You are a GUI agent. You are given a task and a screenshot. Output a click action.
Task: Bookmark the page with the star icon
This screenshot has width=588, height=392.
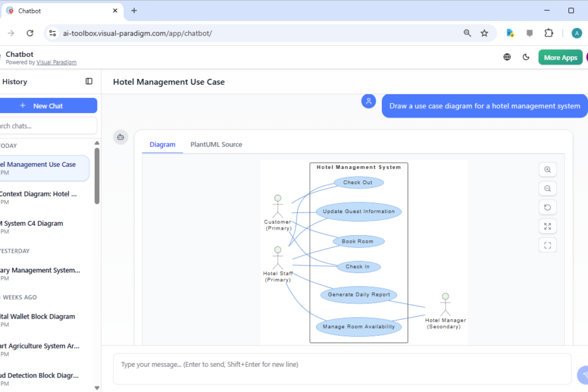pos(485,32)
